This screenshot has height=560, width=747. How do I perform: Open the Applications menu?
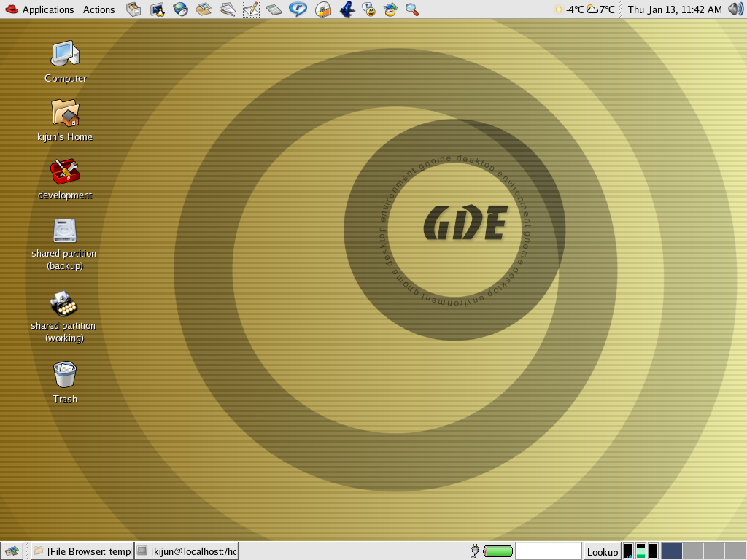click(47, 9)
